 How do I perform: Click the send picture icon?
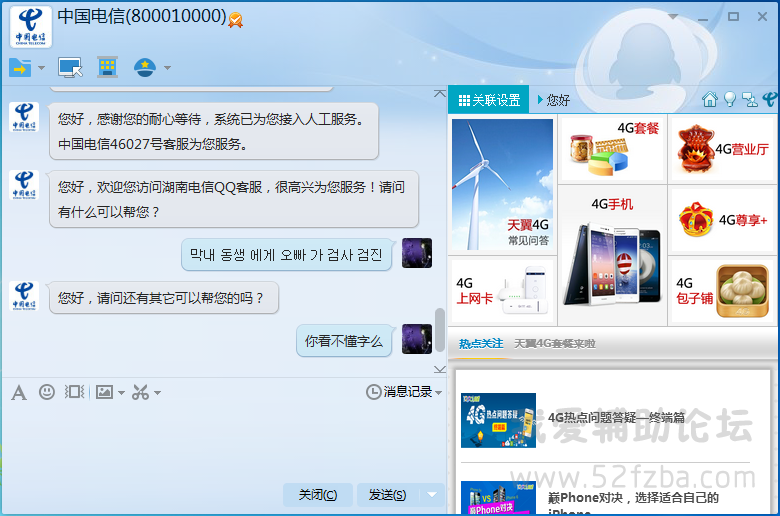pos(104,392)
